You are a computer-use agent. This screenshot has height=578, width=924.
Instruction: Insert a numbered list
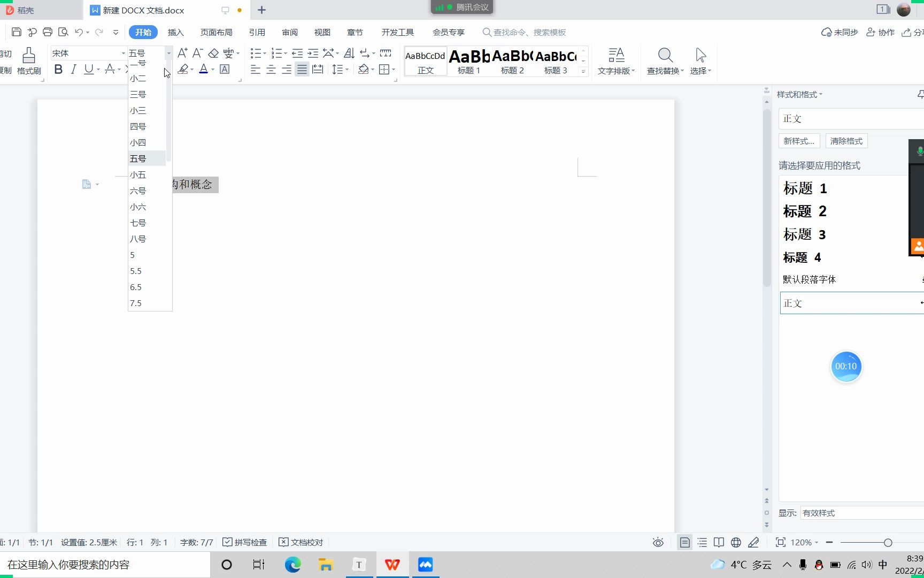click(x=276, y=53)
